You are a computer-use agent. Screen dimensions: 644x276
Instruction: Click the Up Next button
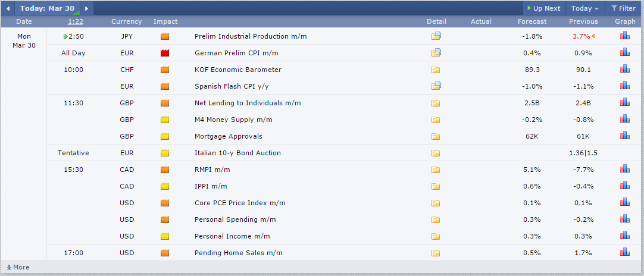(x=544, y=8)
